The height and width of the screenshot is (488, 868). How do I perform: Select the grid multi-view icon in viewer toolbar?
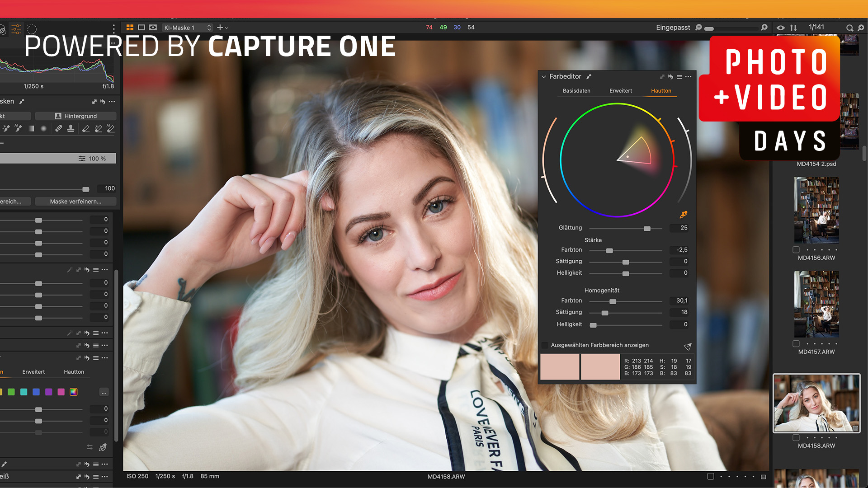(130, 28)
